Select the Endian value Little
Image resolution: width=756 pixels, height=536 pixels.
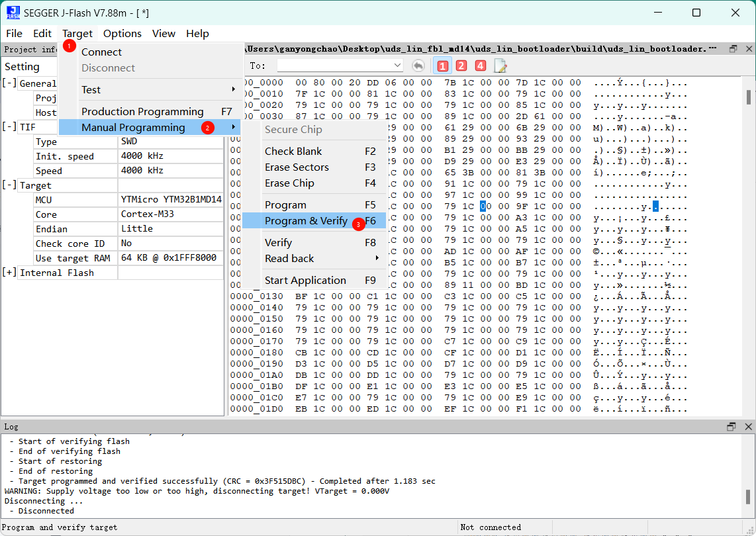point(171,228)
